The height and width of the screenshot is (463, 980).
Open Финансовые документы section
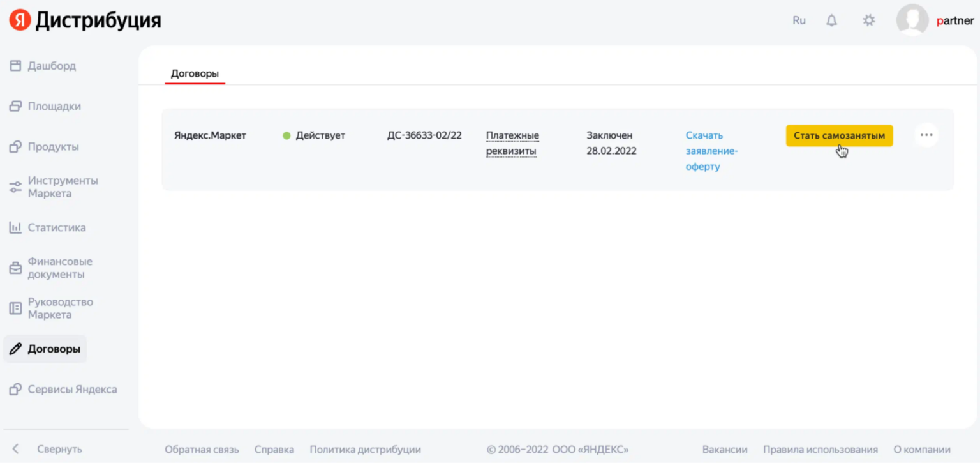point(60,268)
